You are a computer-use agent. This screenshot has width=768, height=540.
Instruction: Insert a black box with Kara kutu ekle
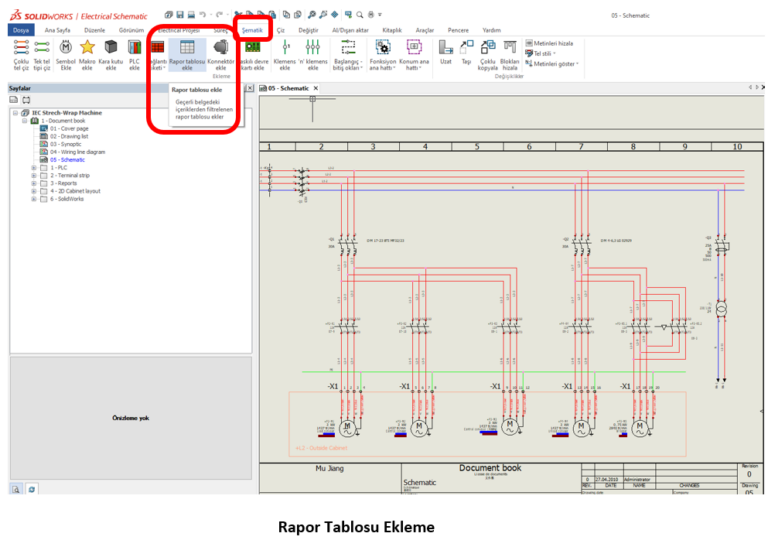111,47
